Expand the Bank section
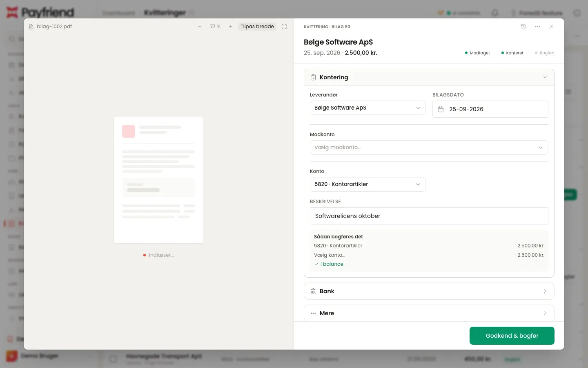This screenshot has width=588, height=368. (x=429, y=291)
